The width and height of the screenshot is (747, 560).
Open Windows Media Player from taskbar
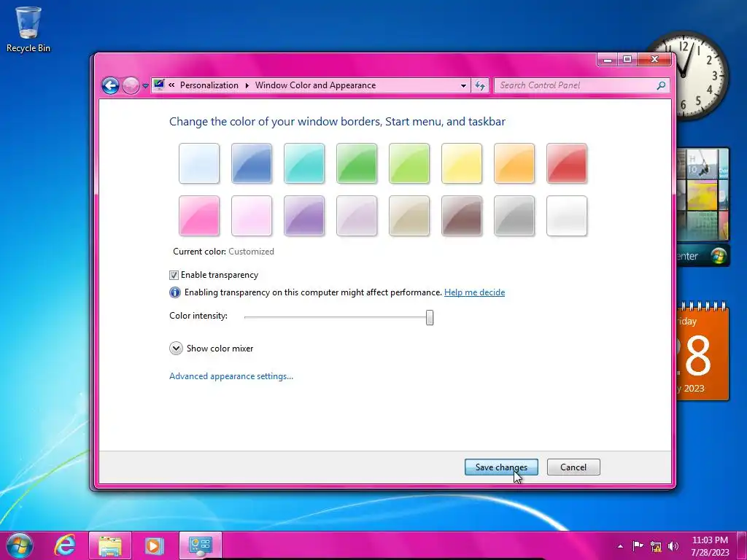[x=154, y=545]
